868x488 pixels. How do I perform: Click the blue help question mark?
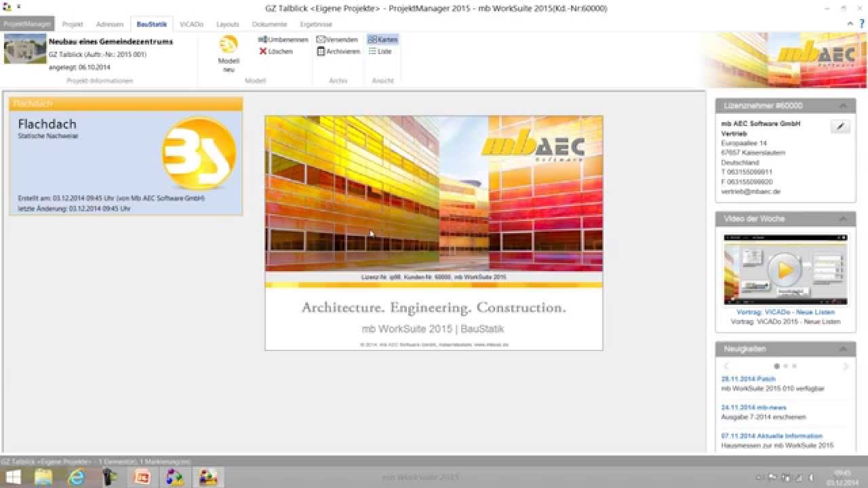point(861,24)
